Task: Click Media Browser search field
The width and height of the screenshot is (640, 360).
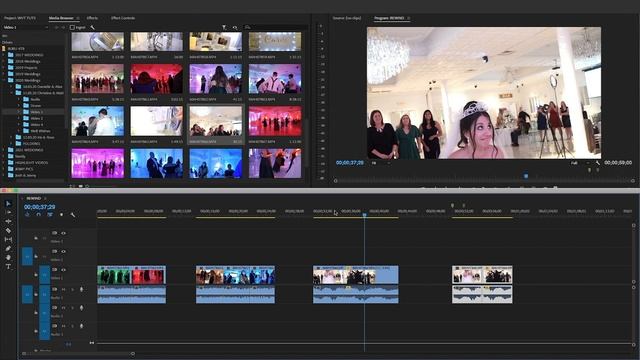Action: [276, 27]
